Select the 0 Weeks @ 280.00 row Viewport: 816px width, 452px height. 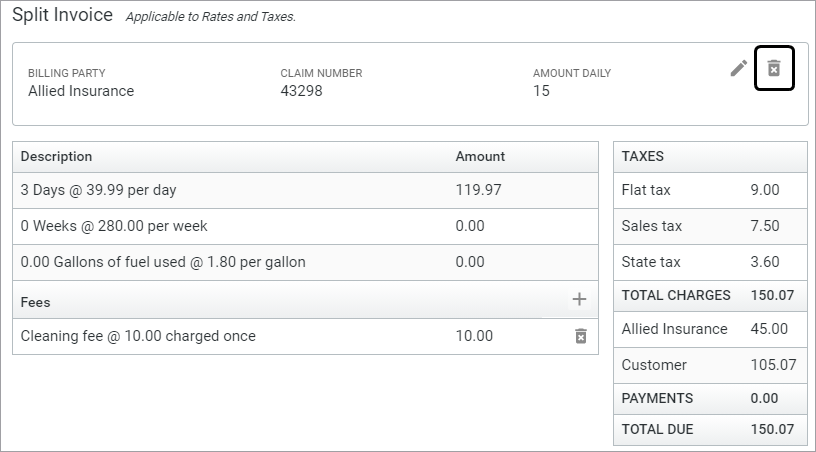[114, 226]
